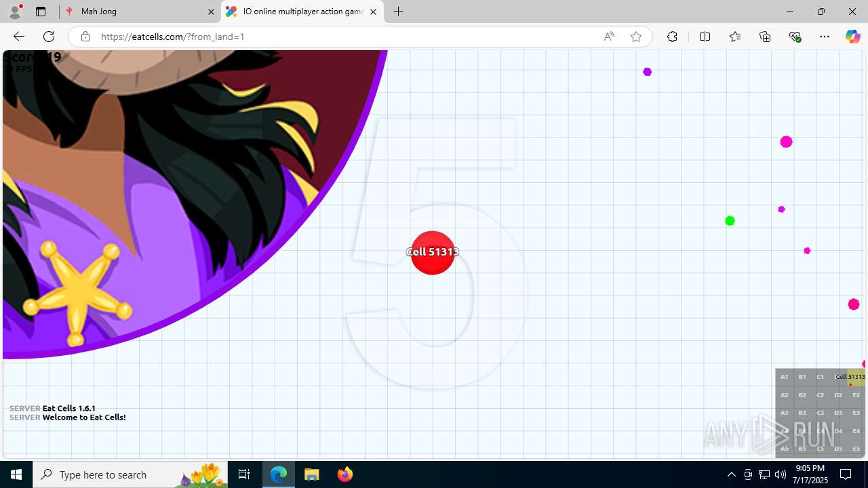The image size is (868, 488).
Task: Click minimap cell D4
Action: point(838,431)
